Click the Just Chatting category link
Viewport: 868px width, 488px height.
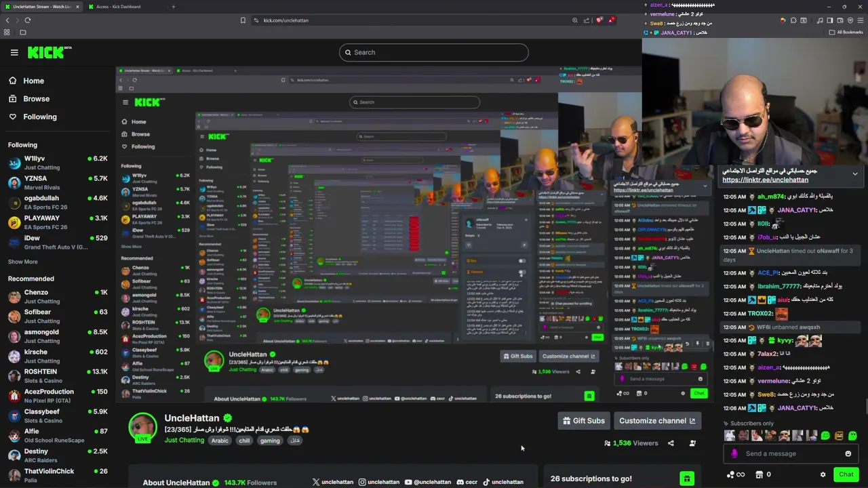[x=184, y=441]
